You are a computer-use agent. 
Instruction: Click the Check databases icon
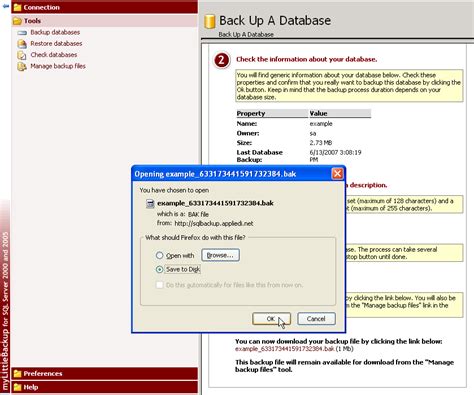tap(22, 55)
